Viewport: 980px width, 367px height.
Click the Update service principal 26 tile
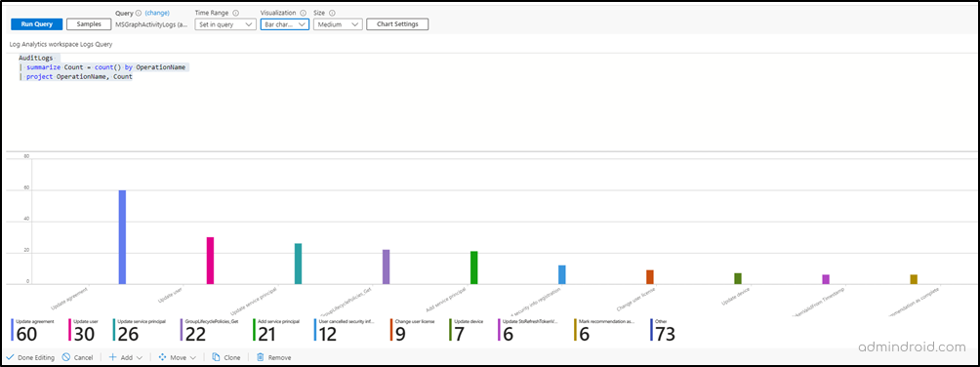[140, 330]
